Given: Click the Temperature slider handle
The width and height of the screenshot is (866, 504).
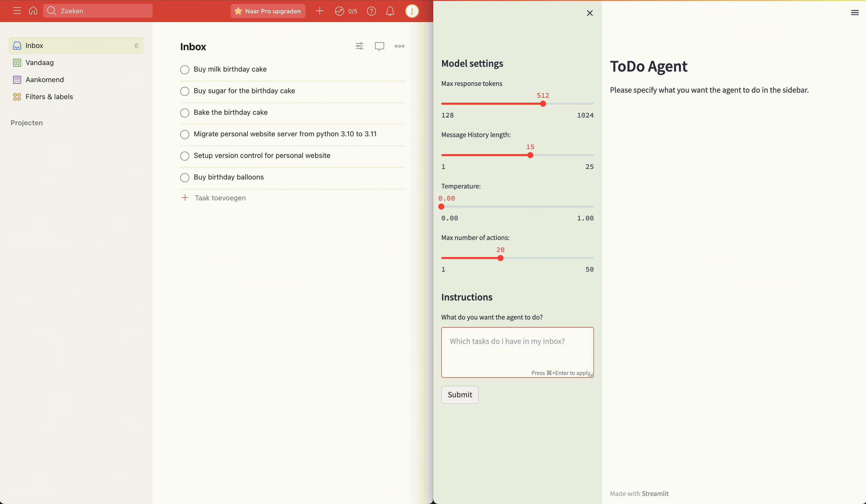Looking at the screenshot, I should pos(442,207).
